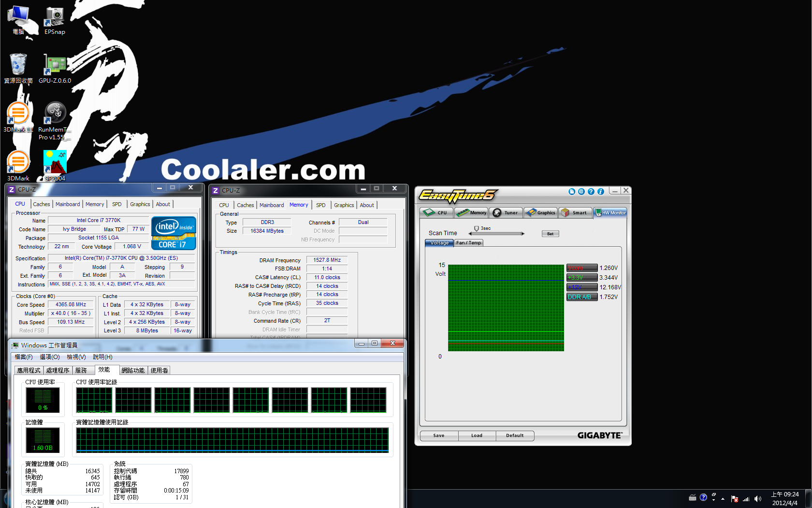812x508 pixels.
Task: Click the Set button for Scan Time
Action: 550,234
